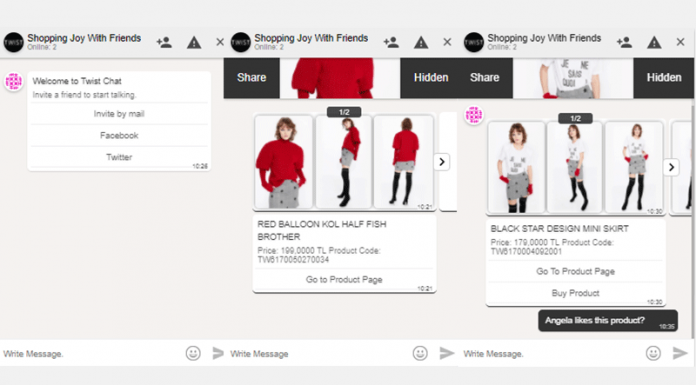
Task: Click Buy Product for mini skirt
Action: 575,293
